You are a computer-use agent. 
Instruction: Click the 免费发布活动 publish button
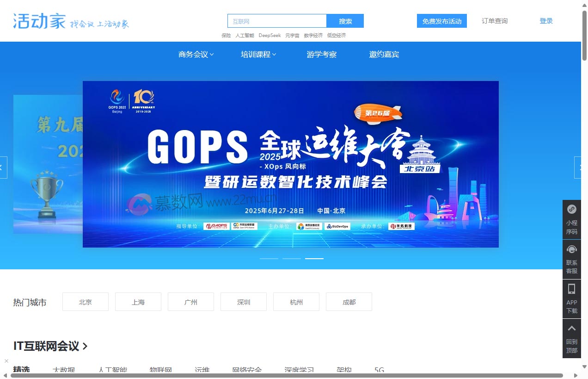coord(441,21)
